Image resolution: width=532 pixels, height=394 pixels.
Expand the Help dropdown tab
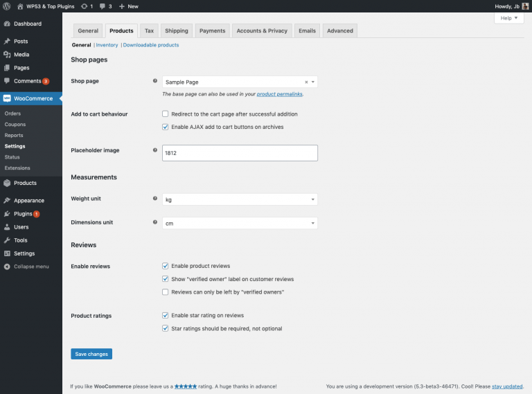(x=509, y=18)
